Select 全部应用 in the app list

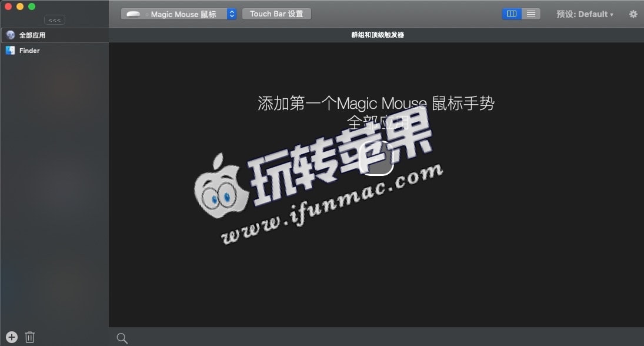(x=54, y=35)
